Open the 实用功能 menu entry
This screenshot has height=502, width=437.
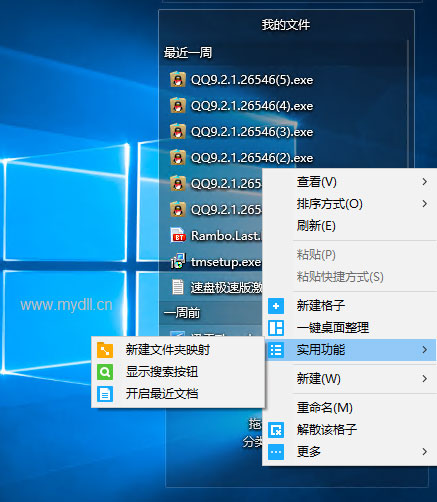coord(349,350)
